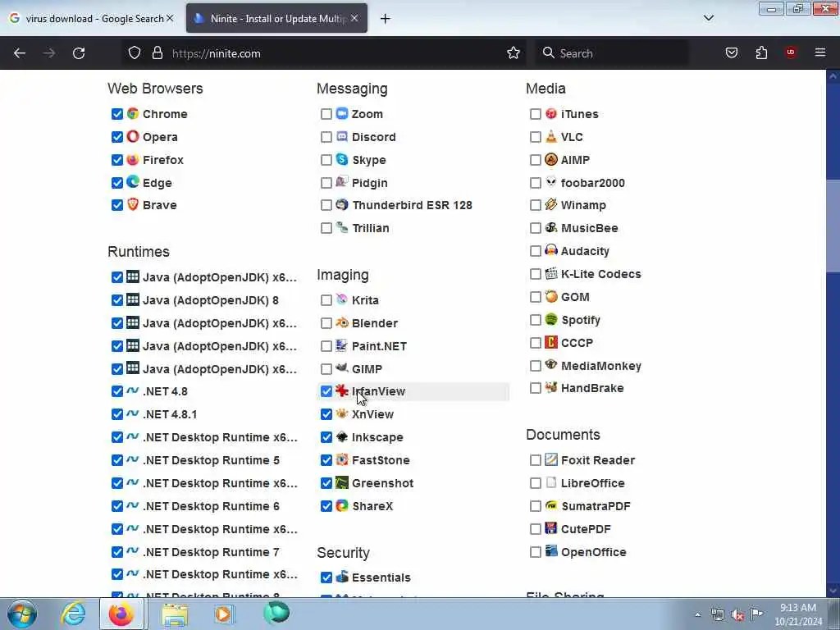The height and width of the screenshot is (630, 840).
Task: Click the Greenshot icon
Action: 342,482
